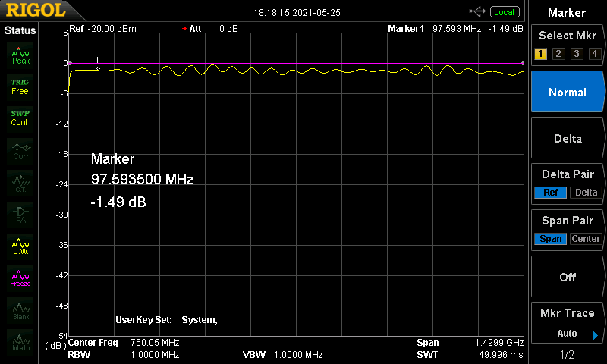Select the Freeze trace status icon

pos(20,278)
